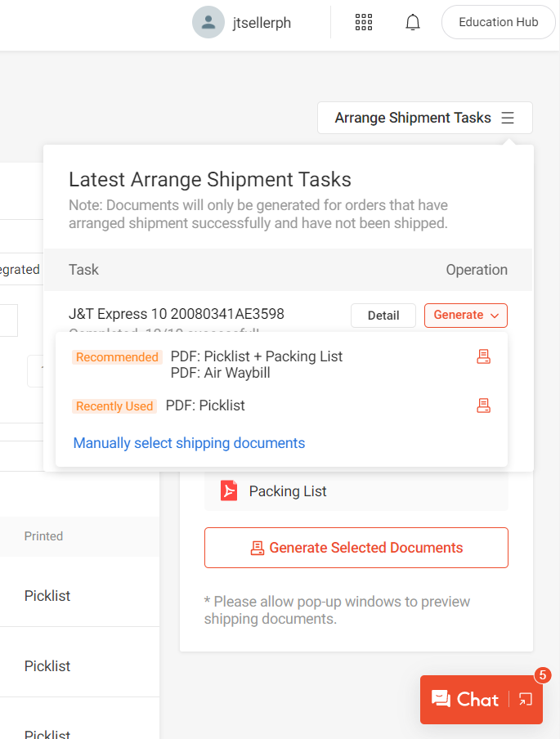The width and height of the screenshot is (560, 739).
Task: Click the jtsellerph username text
Action: pyautogui.click(x=262, y=22)
